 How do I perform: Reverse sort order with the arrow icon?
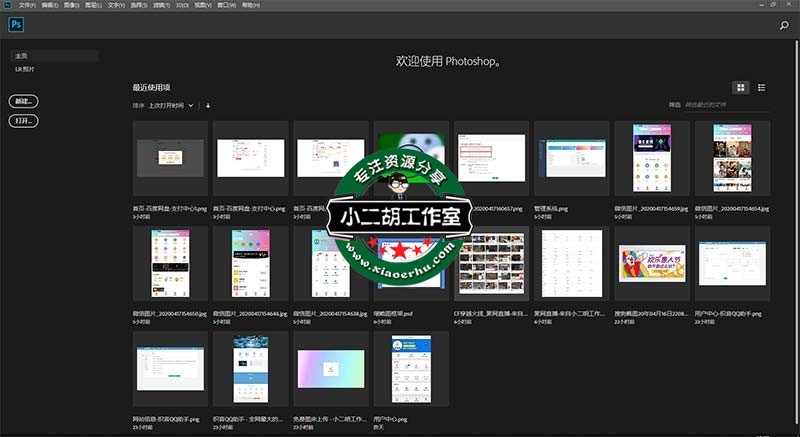tap(208, 105)
